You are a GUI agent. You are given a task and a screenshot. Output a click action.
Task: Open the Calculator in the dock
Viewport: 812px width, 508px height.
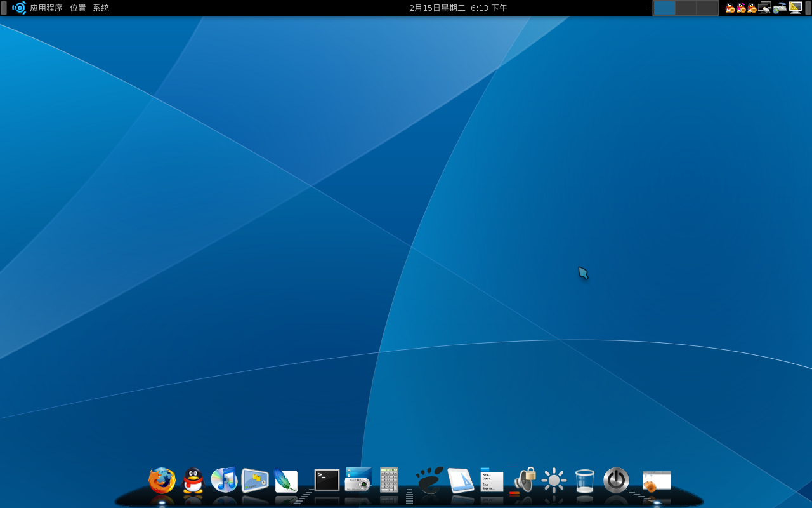pos(389,480)
